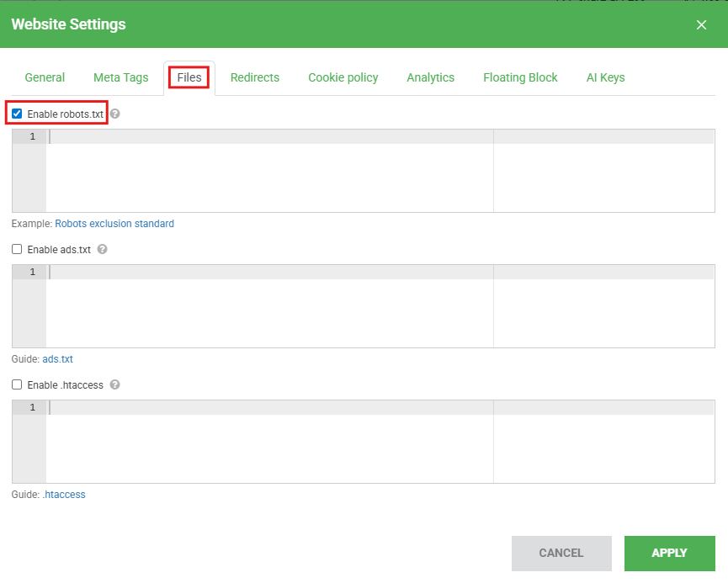Open the .htaccess guide link
Screen dimensions: 728x583
click(64, 495)
